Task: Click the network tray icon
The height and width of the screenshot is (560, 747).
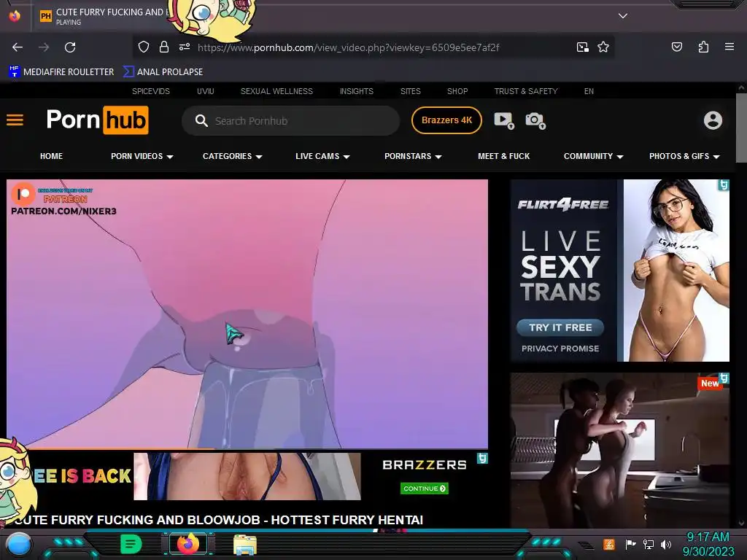Action: click(648, 544)
